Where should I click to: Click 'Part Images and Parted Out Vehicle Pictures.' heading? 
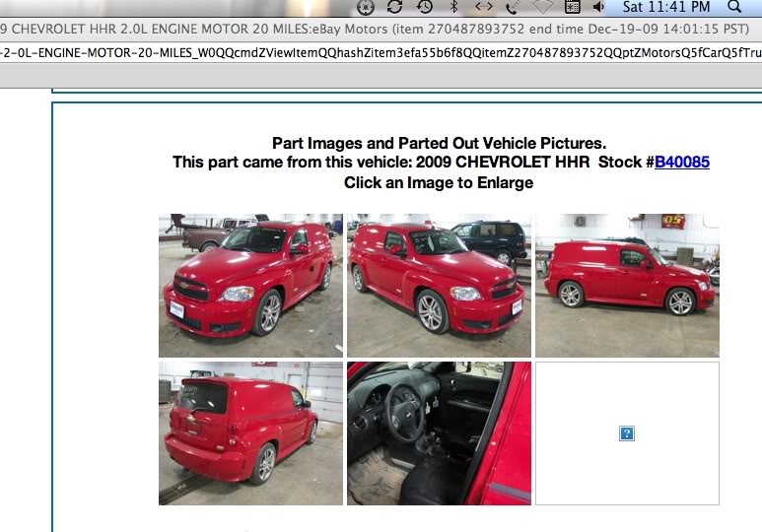(439, 143)
